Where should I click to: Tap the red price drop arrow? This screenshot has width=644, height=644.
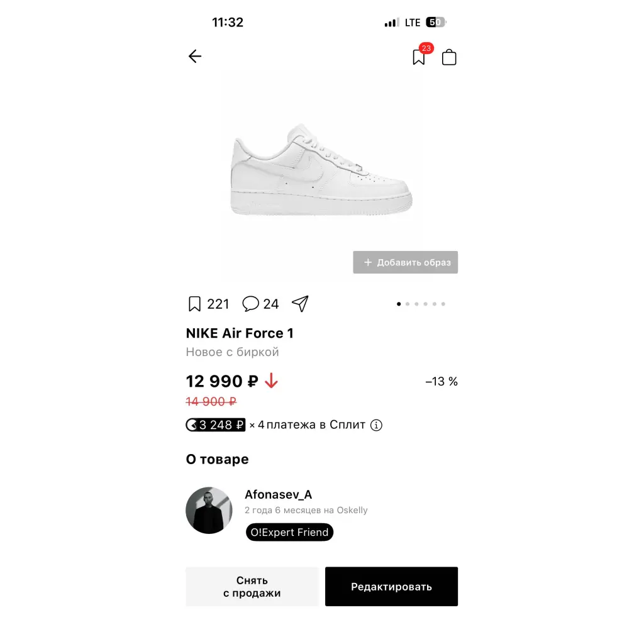271,380
